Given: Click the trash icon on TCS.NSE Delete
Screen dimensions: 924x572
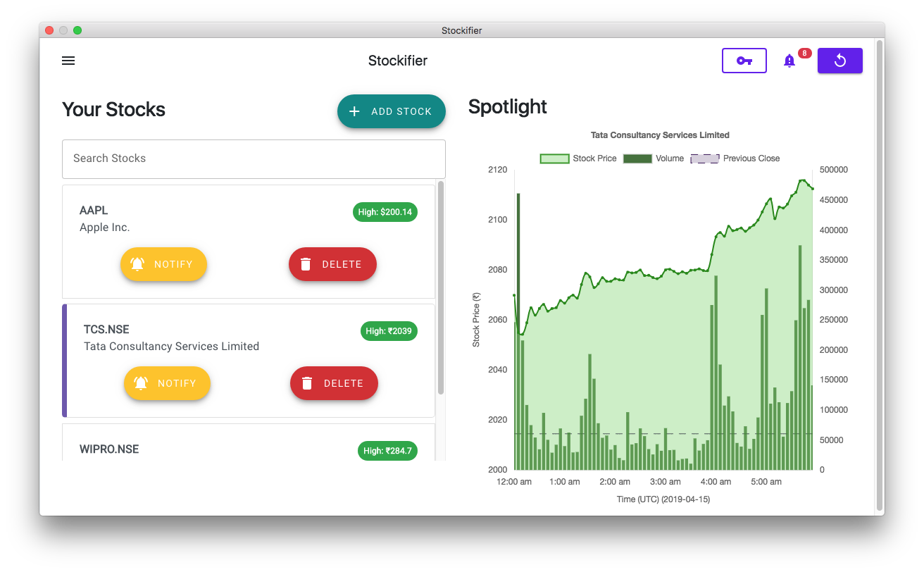Looking at the screenshot, I should click(x=307, y=383).
